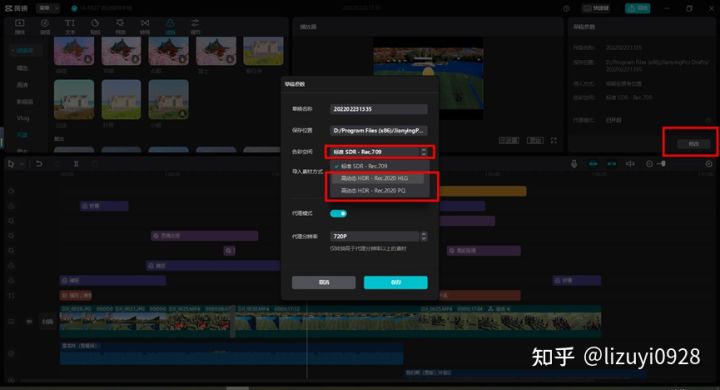
Task: Select the highlighted Filters tab
Action: coord(170,27)
